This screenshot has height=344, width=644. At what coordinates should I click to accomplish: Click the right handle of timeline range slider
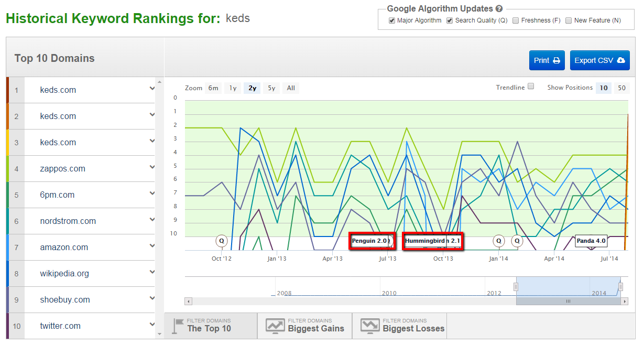(620, 287)
